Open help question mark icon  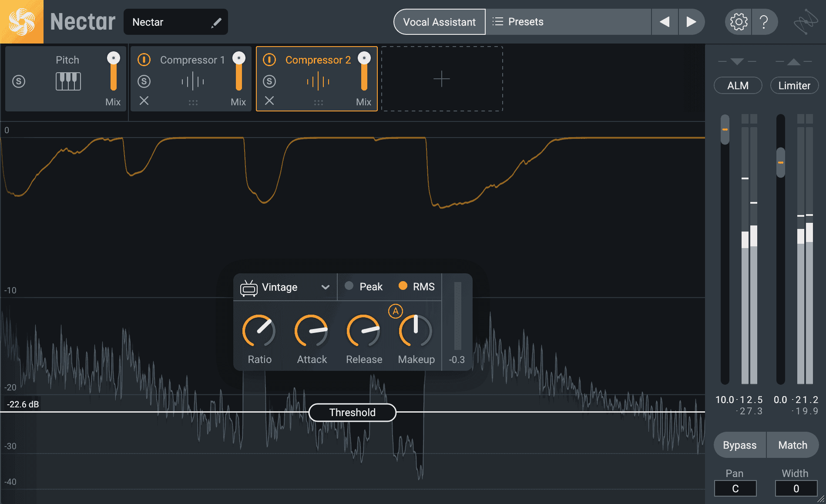pos(763,22)
